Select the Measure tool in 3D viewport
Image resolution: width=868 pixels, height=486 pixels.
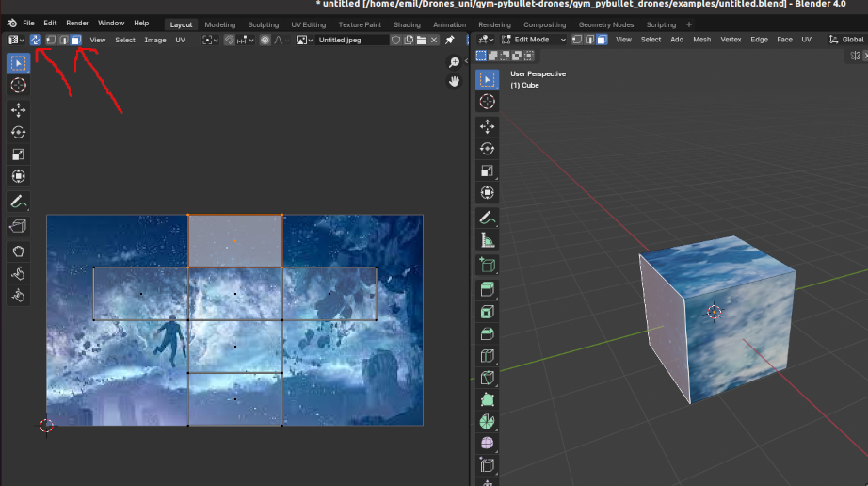point(487,240)
